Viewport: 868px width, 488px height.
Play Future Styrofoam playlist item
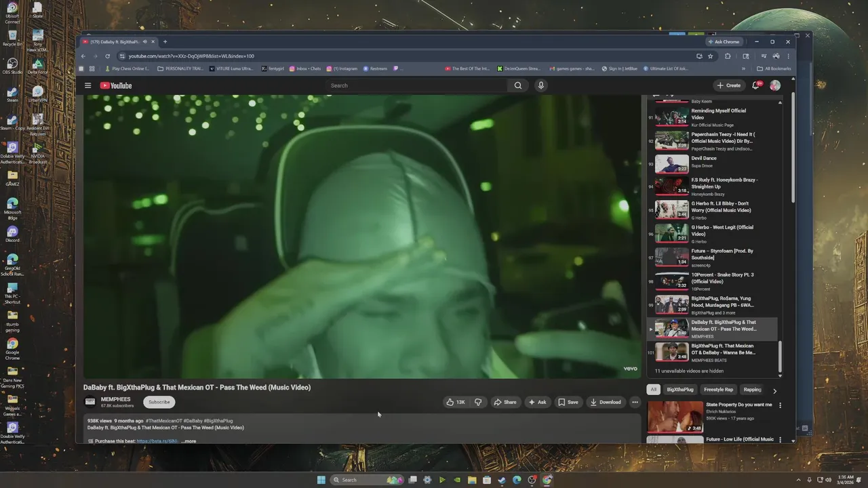click(712, 258)
